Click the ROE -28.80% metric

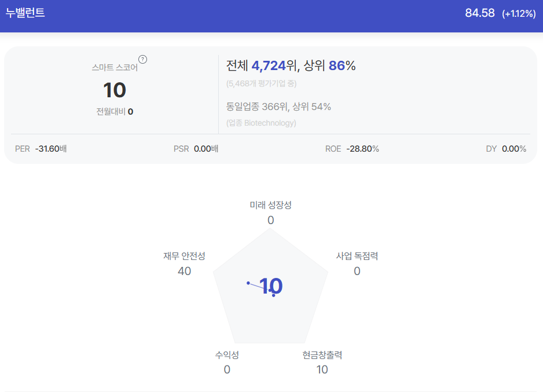352,149
